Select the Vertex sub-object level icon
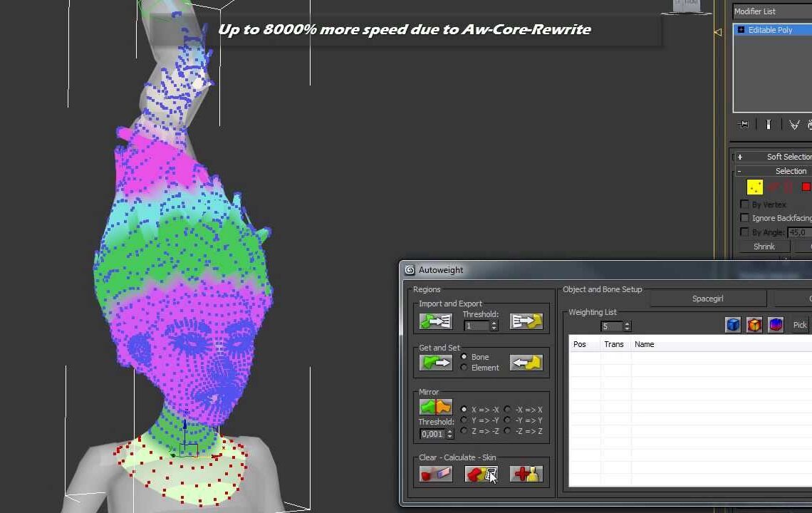 point(754,187)
